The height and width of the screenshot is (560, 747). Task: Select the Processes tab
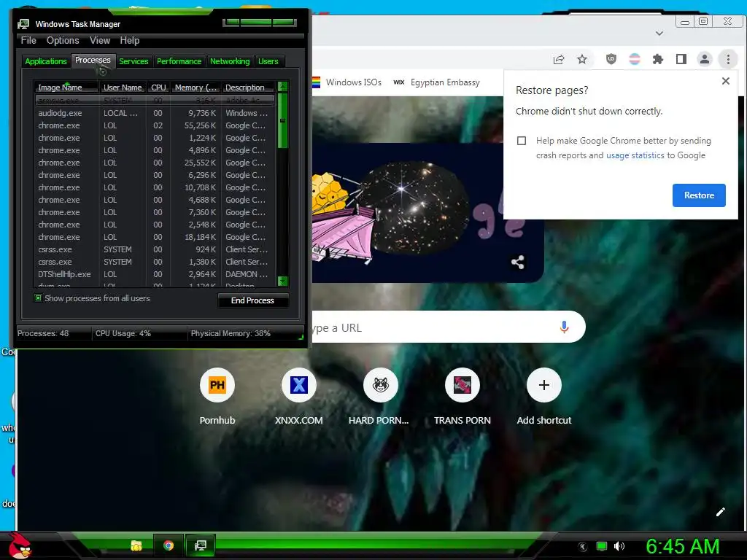(93, 60)
